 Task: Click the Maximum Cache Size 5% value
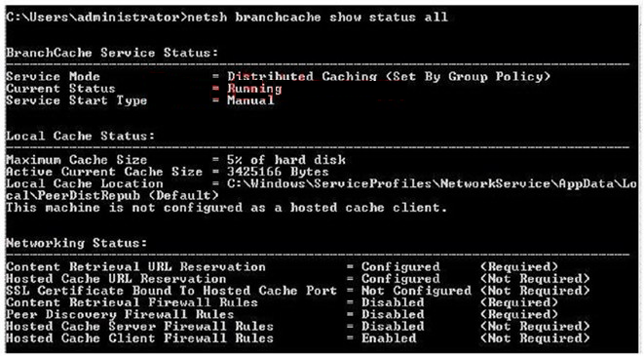pyautogui.click(x=286, y=160)
